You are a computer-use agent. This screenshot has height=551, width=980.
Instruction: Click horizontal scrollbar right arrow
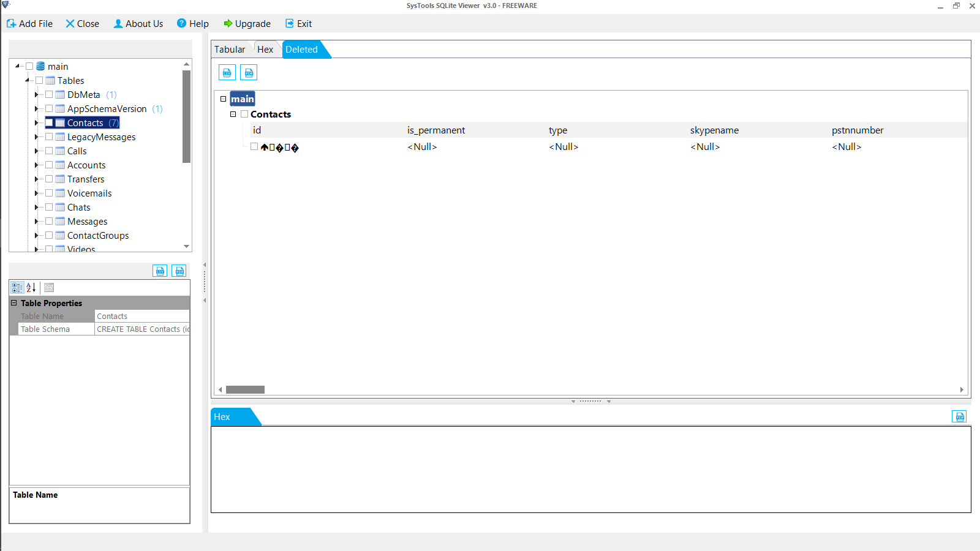(962, 389)
